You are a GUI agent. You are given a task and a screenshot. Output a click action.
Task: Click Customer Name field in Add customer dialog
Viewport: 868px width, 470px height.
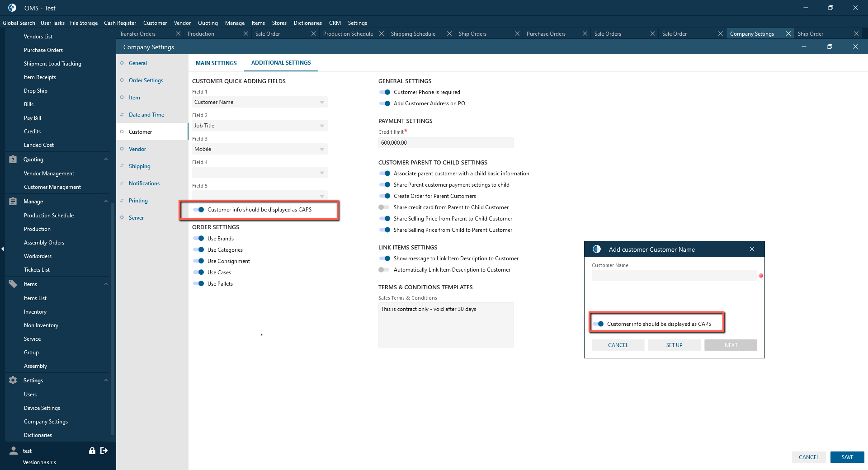click(674, 275)
